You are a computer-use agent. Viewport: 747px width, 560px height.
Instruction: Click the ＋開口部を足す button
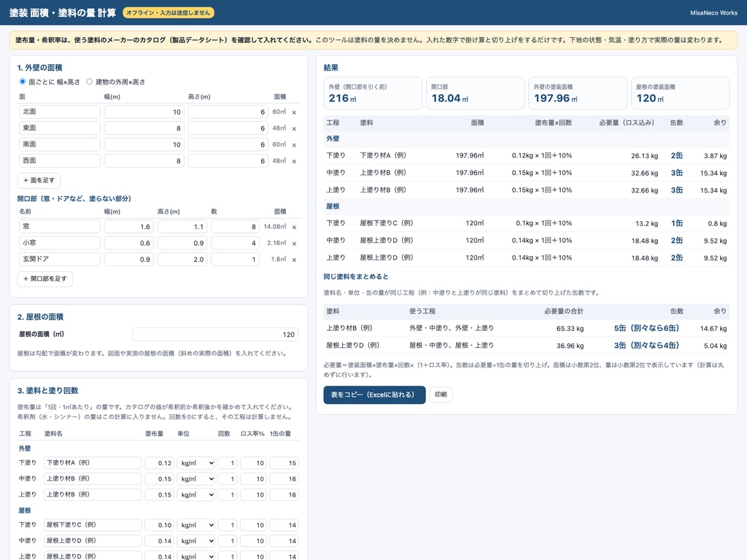(x=45, y=279)
